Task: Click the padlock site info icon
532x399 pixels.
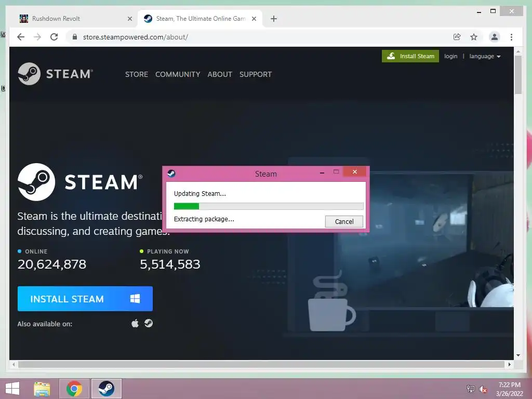Action: pos(75,37)
